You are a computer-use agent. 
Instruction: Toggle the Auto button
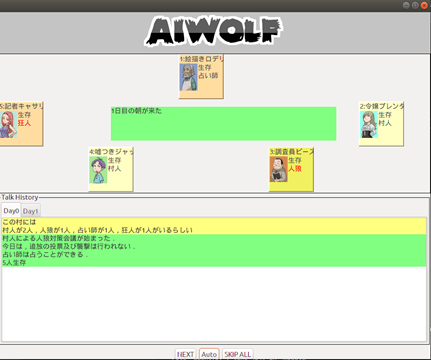(209, 354)
